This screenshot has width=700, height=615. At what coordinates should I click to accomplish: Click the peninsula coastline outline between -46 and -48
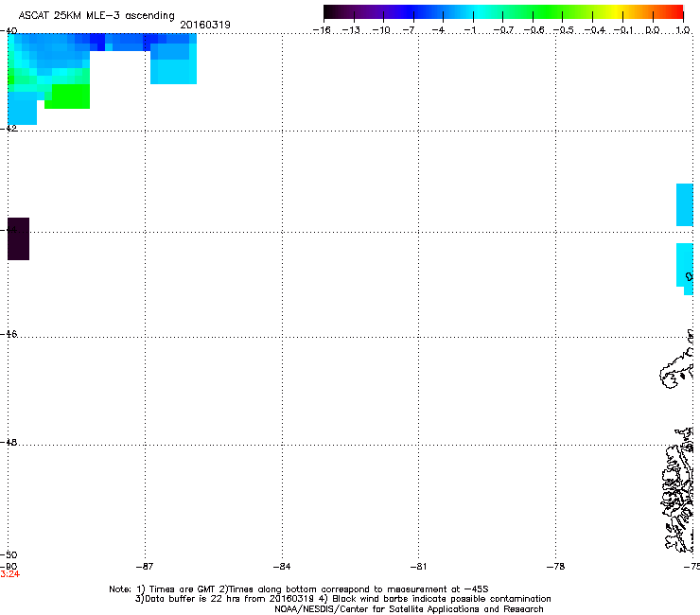(676, 368)
